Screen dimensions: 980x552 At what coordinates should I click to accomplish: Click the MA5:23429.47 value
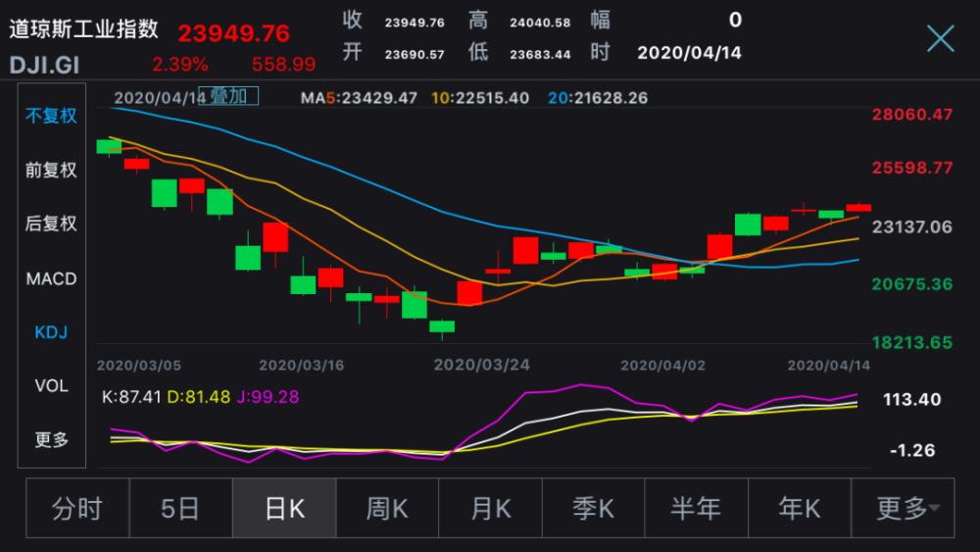(359, 98)
